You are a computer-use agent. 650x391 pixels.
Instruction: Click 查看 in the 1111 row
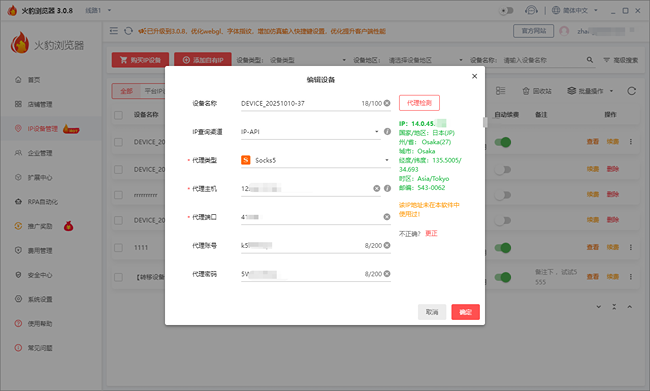[592, 247]
